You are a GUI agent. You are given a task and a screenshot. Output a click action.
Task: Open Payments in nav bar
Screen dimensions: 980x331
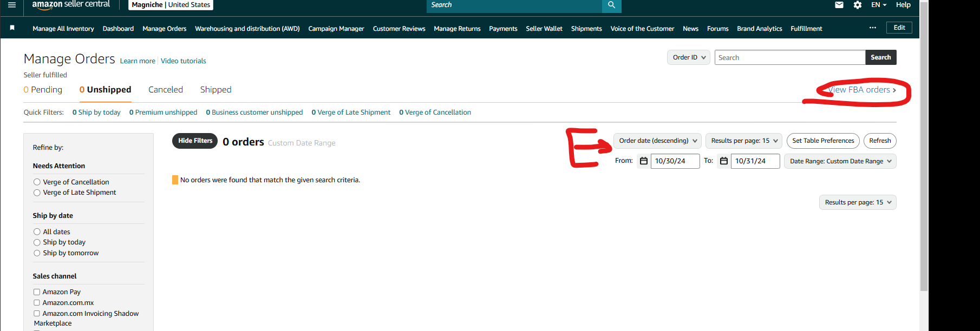coord(503,29)
